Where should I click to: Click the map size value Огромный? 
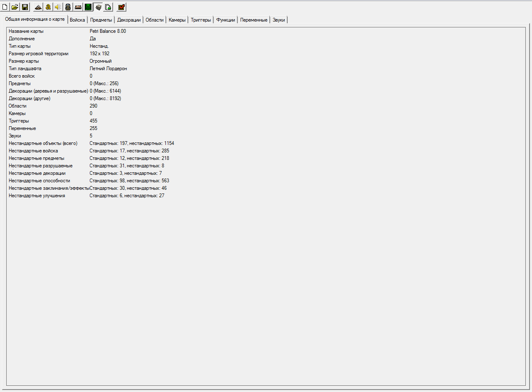coord(101,61)
